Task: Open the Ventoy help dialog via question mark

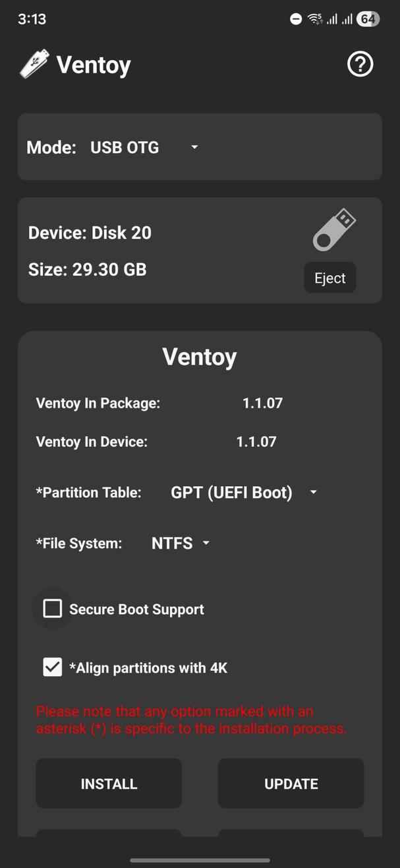Action: point(360,64)
